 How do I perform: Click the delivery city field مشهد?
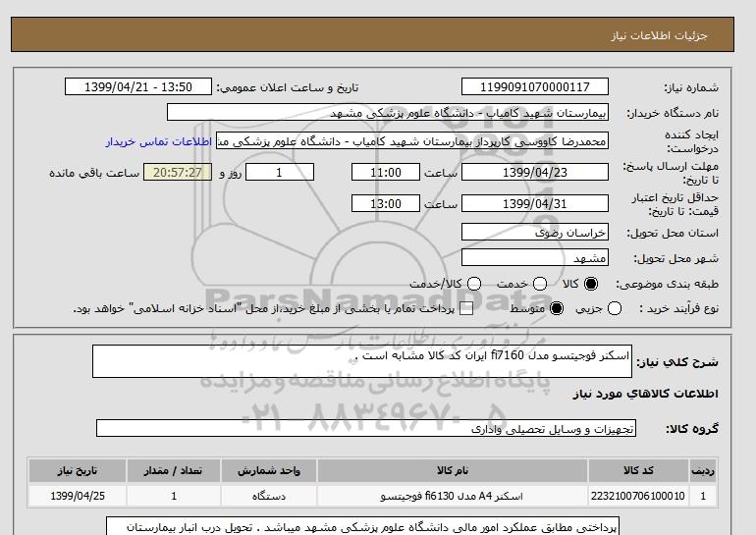[535, 257]
